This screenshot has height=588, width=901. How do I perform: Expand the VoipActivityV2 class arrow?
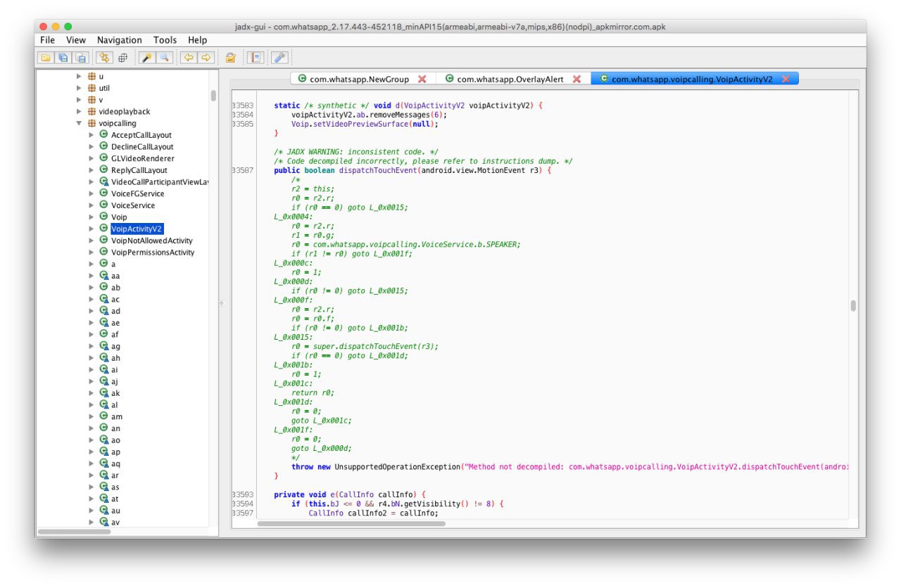(x=91, y=229)
